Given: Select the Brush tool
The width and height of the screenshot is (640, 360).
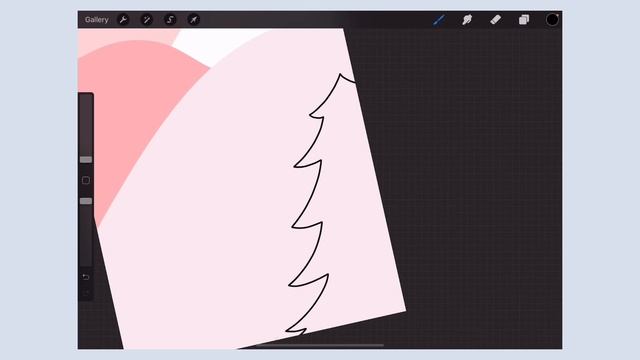Looking at the screenshot, I should click(x=439, y=20).
